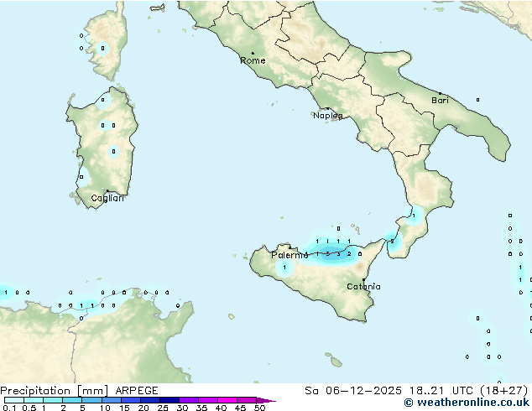The image size is (532, 411).
Task: Click the precipitation patch over Corsica
Action: point(102,48)
